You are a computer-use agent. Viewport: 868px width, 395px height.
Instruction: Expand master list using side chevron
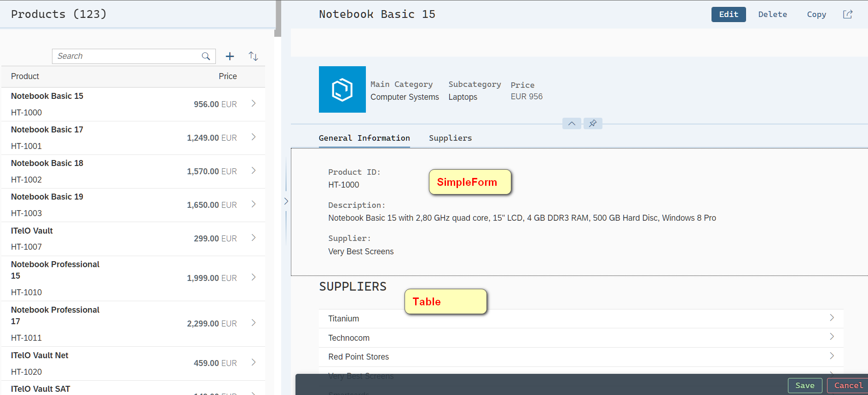[x=286, y=201]
